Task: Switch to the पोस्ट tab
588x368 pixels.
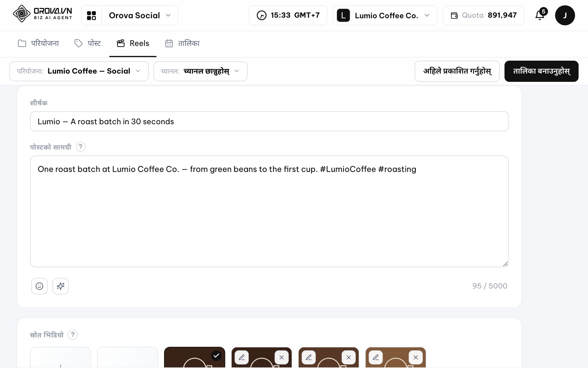Action: 88,44
